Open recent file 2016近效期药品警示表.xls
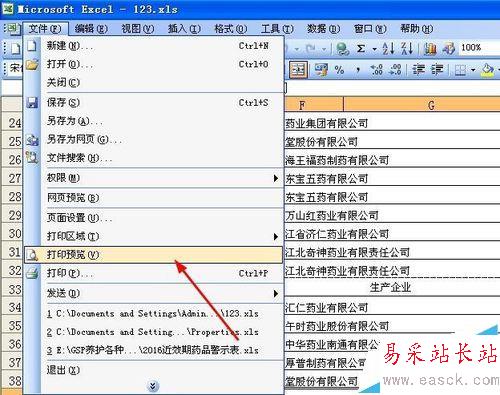Viewport: 500px width, 395px height. point(153,350)
